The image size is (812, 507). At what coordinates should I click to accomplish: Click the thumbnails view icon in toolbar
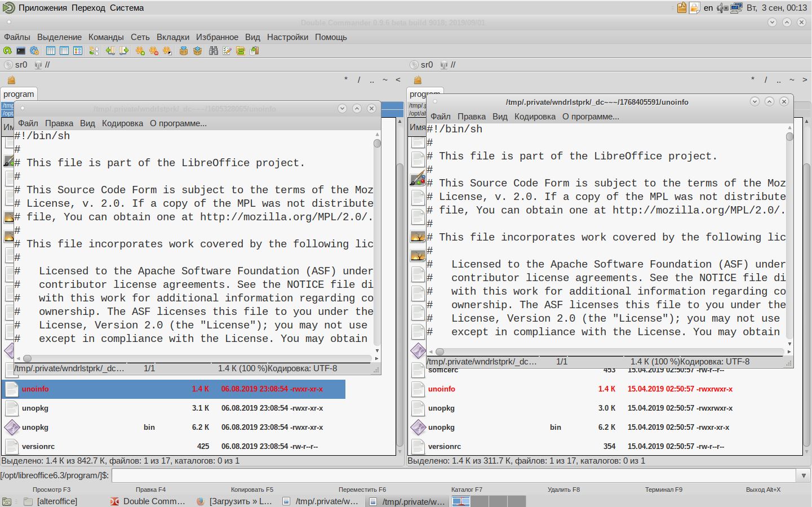click(78, 51)
